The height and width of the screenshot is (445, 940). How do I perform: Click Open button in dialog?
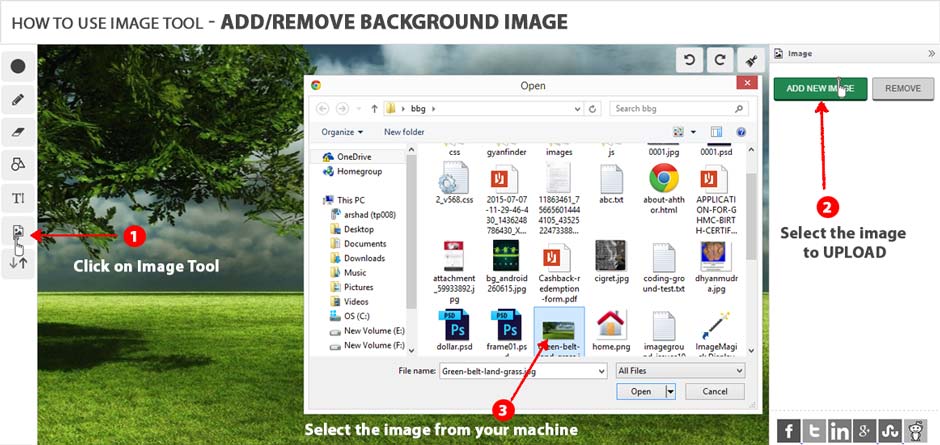[640, 392]
